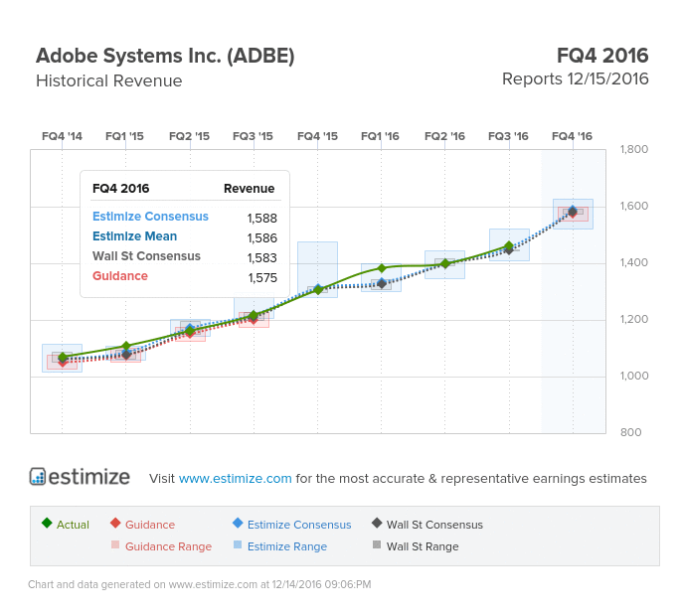Click the FQ4 '15 data point
Screen dimensions: 681x616
[317, 289]
